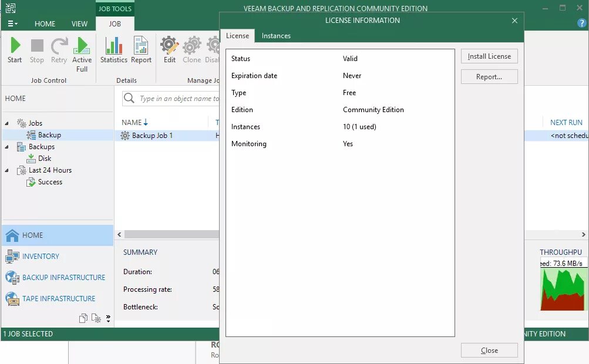Click the Clone job icon

(x=191, y=45)
